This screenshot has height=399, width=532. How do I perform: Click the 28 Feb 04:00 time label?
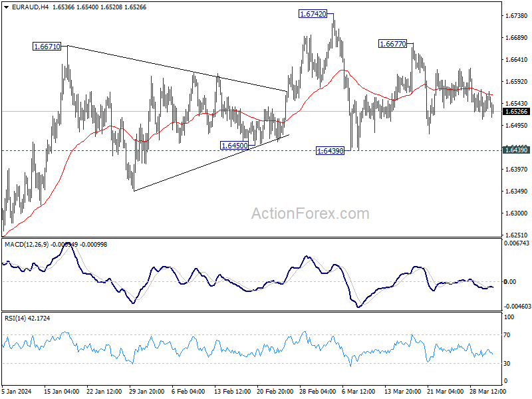pos(318,391)
